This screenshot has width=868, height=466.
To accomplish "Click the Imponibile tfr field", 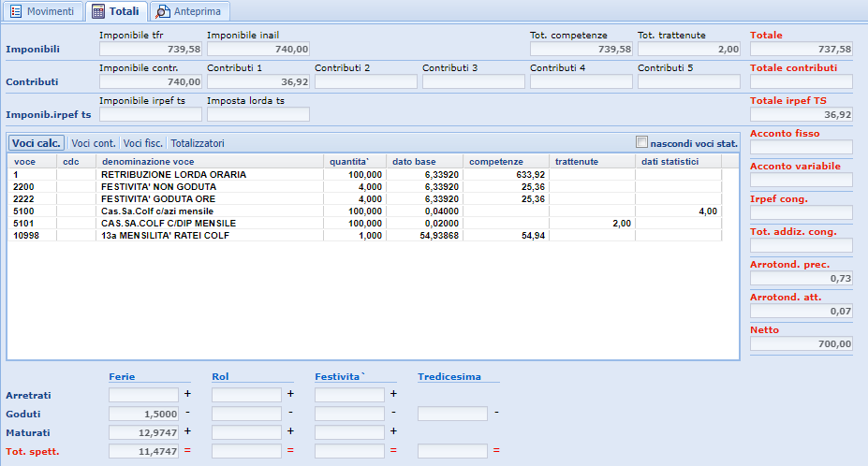I will 151,50.
